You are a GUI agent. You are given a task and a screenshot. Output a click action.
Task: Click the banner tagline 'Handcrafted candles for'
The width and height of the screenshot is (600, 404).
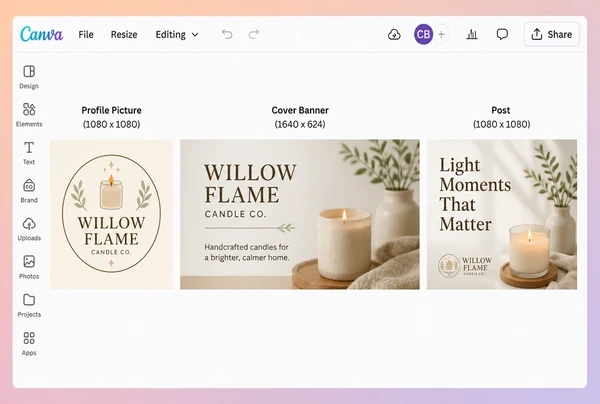(x=246, y=247)
